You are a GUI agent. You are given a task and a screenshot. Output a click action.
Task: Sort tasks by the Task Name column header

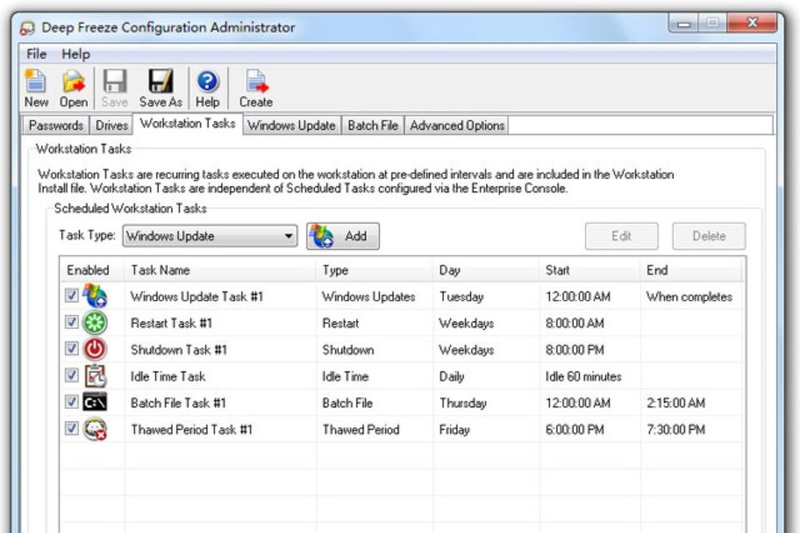click(160, 270)
